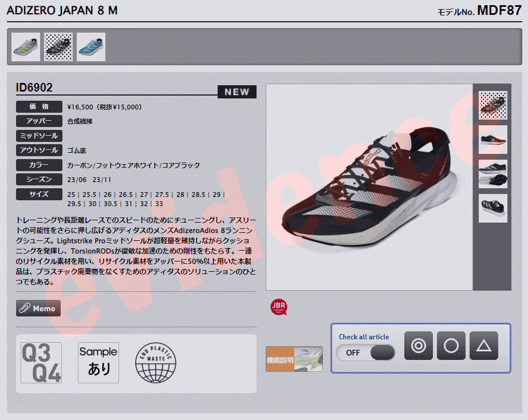Image resolution: width=528 pixels, height=420 pixels.
Task: Disable the Check all article option
Action: [366, 353]
